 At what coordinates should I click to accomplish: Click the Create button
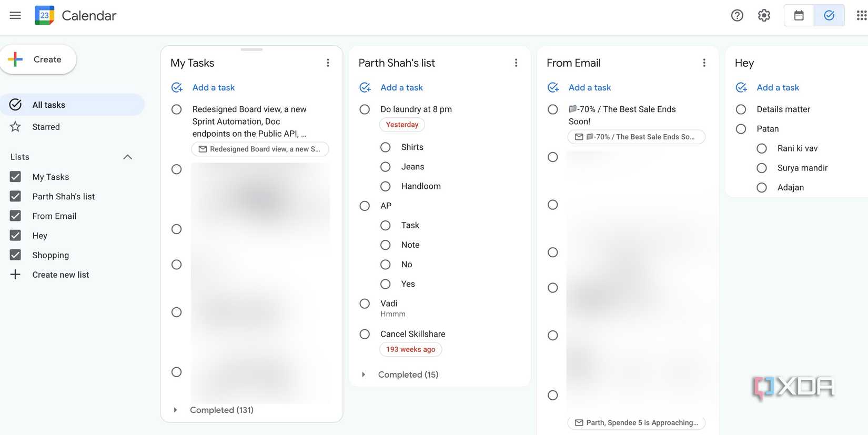coord(38,59)
